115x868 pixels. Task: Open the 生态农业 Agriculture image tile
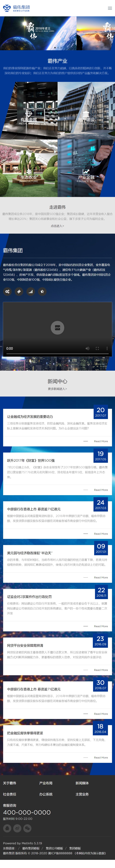(29, 169)
